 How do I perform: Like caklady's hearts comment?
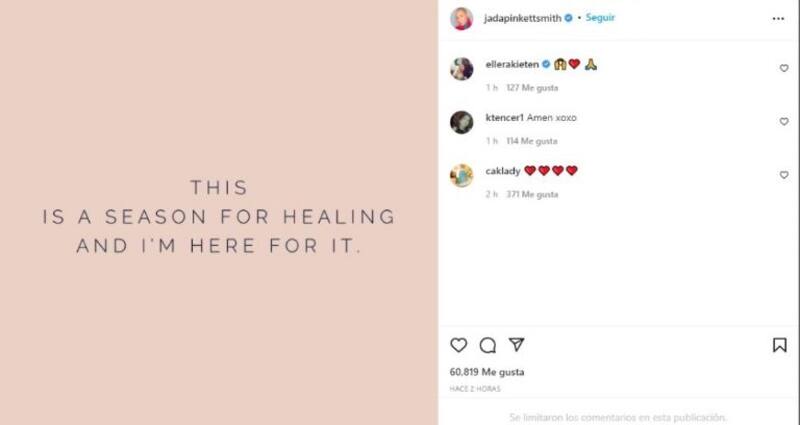pyautogui.click(x=784, y=175)
